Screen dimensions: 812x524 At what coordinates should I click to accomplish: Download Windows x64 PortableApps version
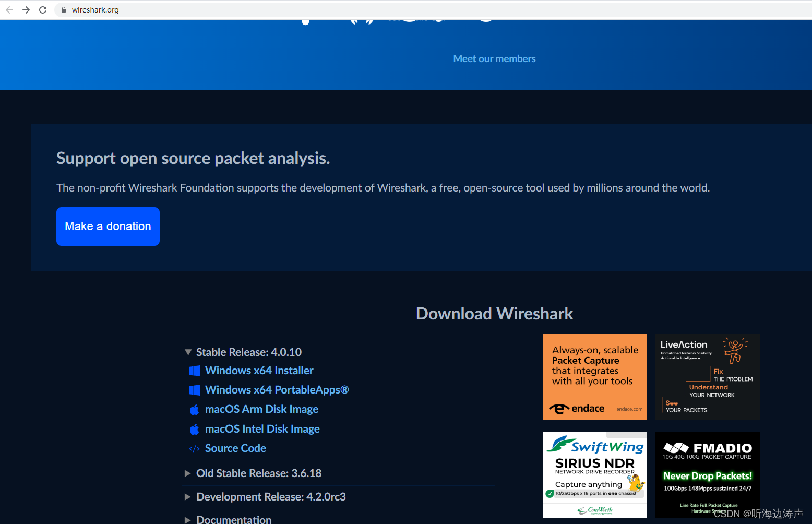pos(277,390)
